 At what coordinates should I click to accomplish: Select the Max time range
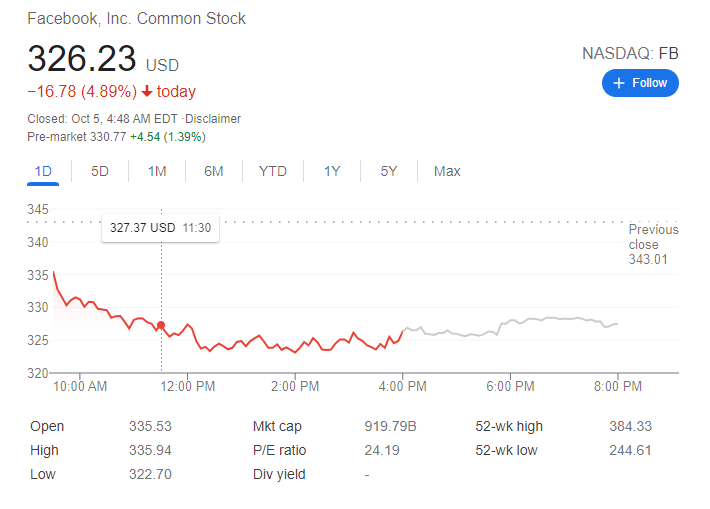pos(447,171)
